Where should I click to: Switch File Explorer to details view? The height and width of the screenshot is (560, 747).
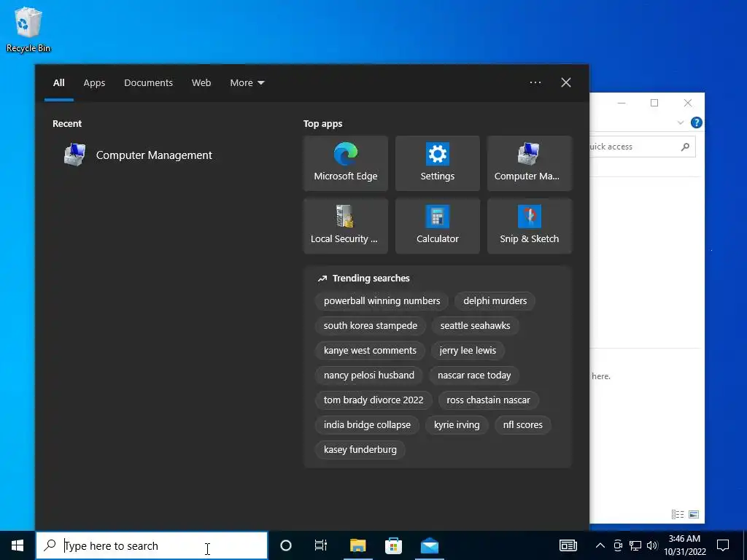coord(678,514)
